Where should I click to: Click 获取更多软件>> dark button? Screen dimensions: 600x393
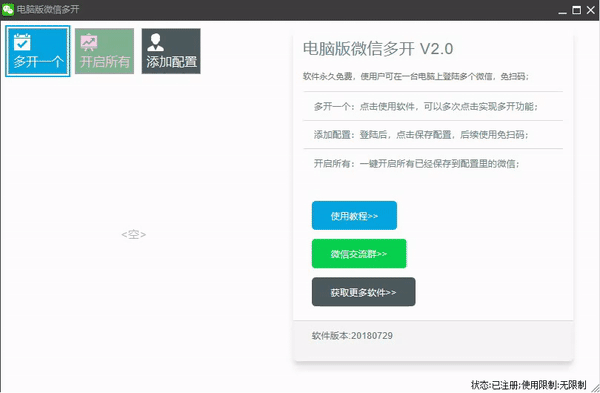click(x=364, y=292)
